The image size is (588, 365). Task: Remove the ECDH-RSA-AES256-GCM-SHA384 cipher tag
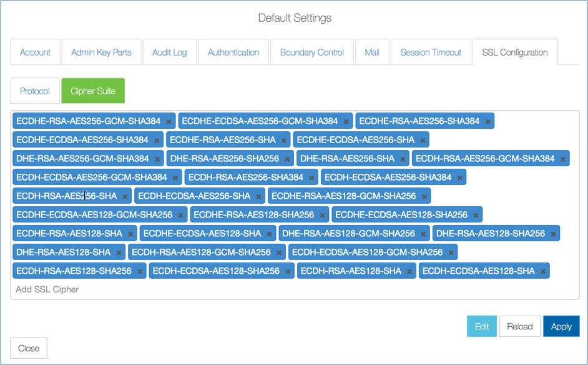coord(563,159)
